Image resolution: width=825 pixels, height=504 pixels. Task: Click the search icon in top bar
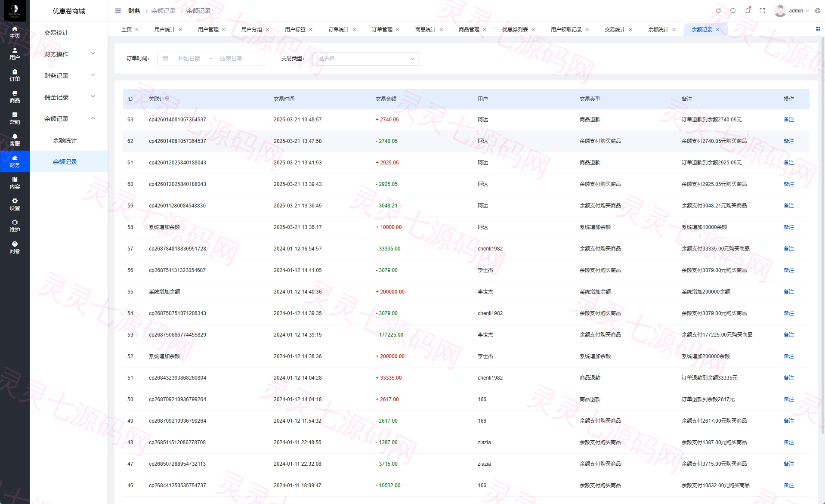point(733,11)
